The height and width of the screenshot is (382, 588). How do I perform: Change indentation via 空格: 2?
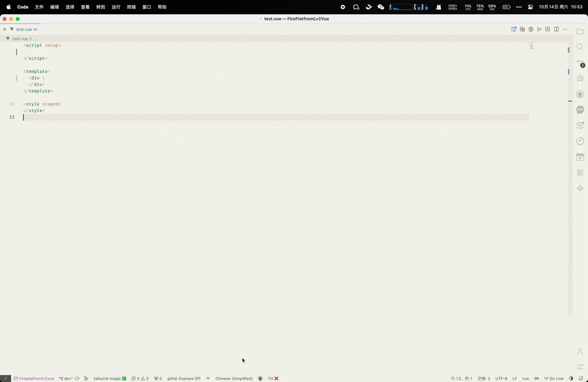click(484, 378)
